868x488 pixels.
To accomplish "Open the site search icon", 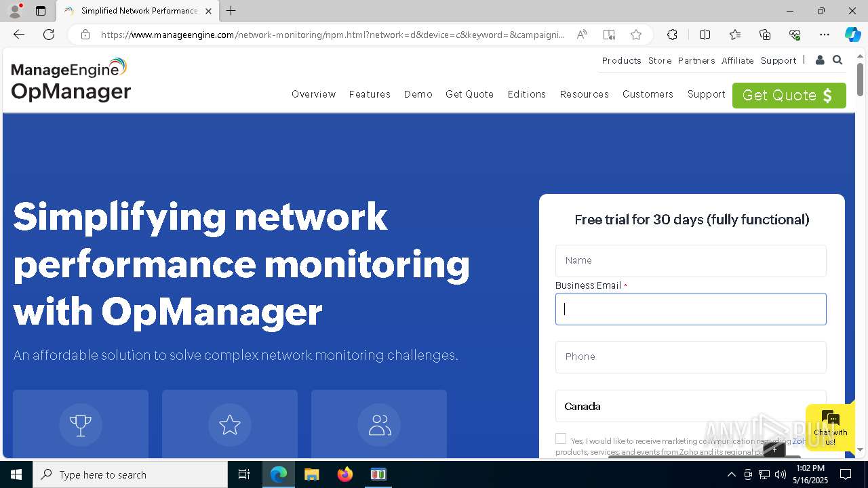I will [837, 60].
